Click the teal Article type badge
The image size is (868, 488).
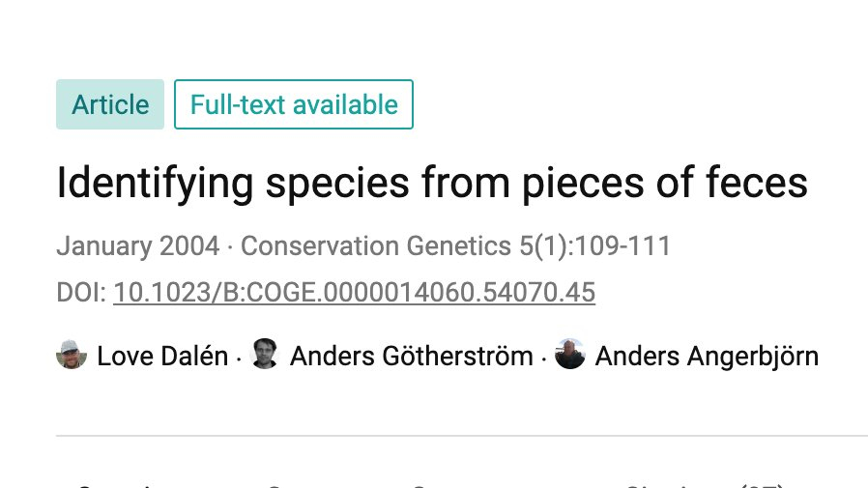[110, 104]
